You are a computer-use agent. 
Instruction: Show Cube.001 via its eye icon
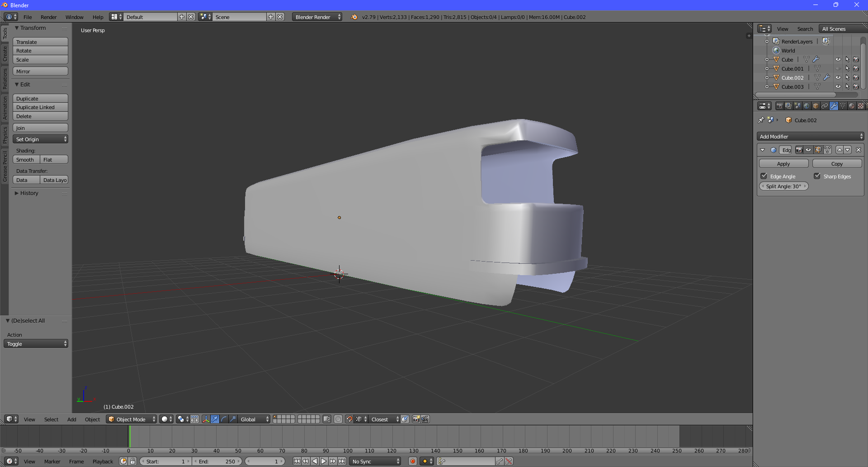click(838, 69)
